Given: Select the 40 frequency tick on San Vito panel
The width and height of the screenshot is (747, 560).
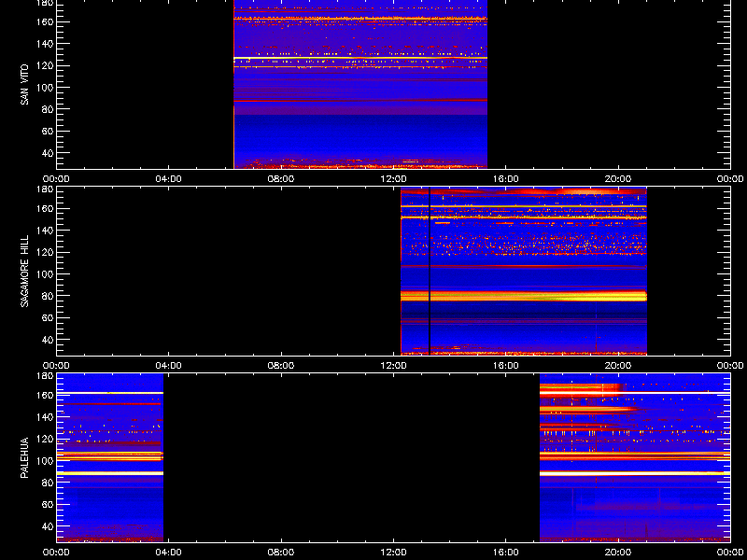Looking at the screenshot, I should click(48, 153).
